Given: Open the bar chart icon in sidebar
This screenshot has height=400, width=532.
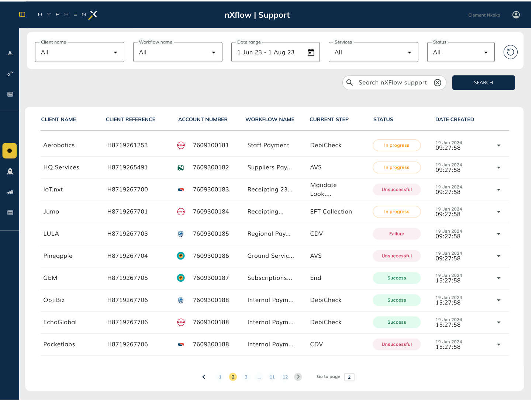Looking at the screenshot, I should (10, 192).
